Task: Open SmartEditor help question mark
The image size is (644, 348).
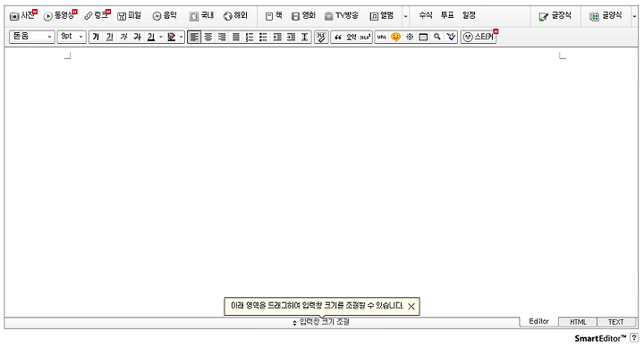Action: pyautogui.click(x=633, y=338)
